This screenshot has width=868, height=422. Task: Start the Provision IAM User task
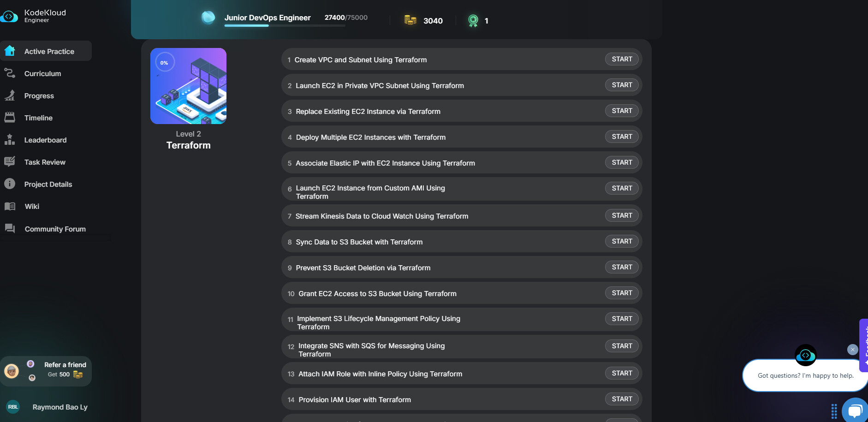coord(622,399)
